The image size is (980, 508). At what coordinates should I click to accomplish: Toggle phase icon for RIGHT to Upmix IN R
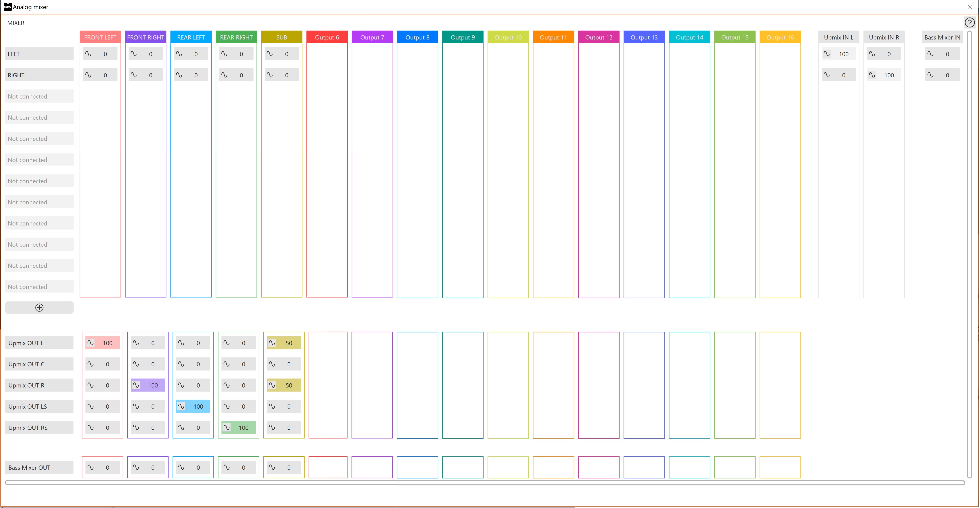click(872, 75)
